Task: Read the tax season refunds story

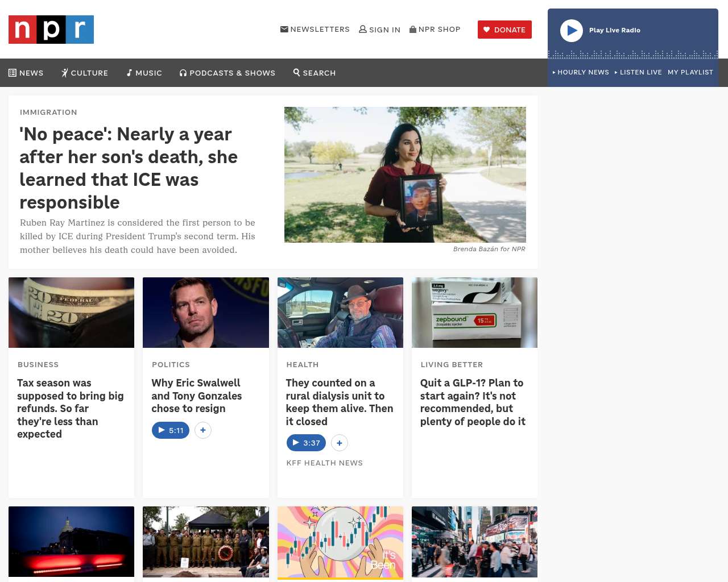Action: tap(71, 409)
